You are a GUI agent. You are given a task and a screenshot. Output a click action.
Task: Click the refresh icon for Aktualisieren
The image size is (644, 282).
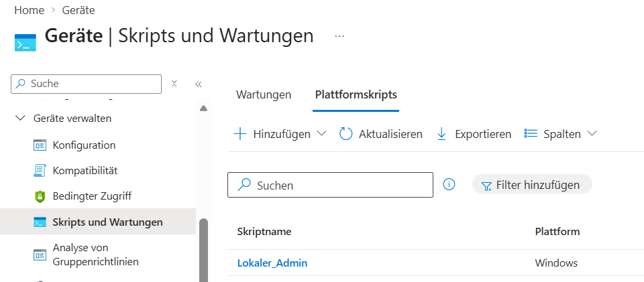point(346,134)
